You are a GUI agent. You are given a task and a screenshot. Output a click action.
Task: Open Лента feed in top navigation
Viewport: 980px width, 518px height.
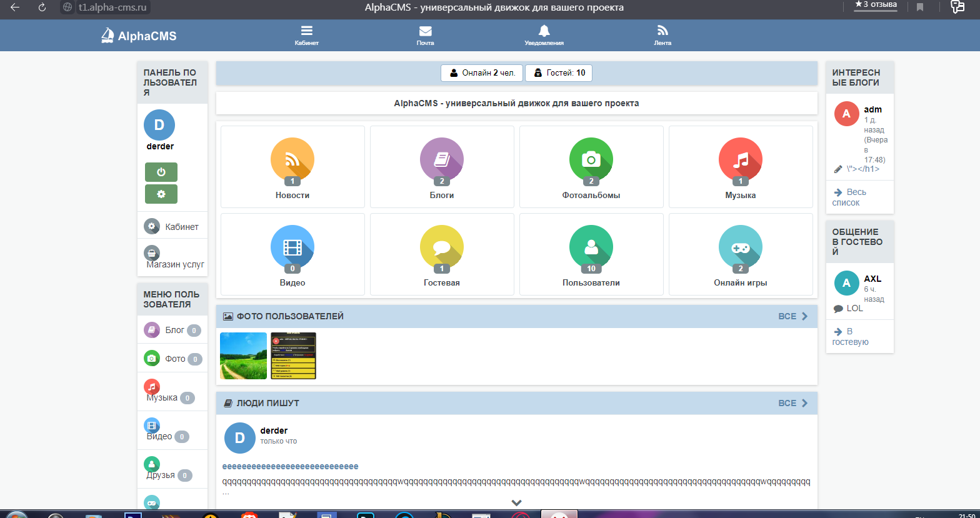662,35
